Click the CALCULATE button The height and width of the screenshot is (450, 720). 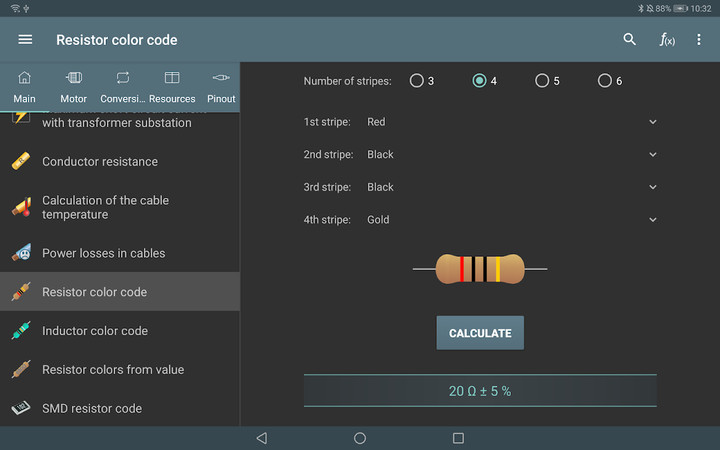click(480, 333)
